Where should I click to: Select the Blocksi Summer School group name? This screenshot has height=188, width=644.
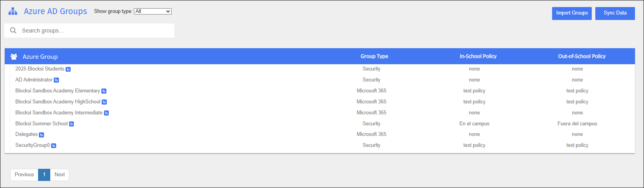[41, 124]
